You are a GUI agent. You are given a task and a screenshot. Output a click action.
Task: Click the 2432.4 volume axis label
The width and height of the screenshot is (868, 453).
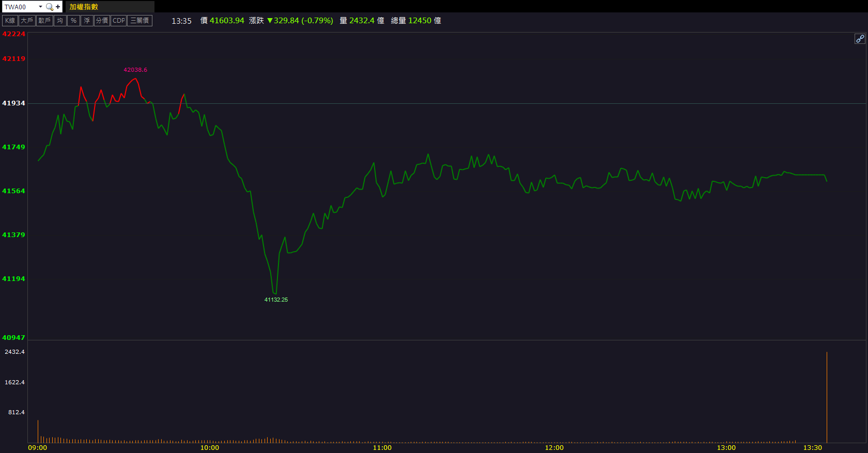point(14,352)
